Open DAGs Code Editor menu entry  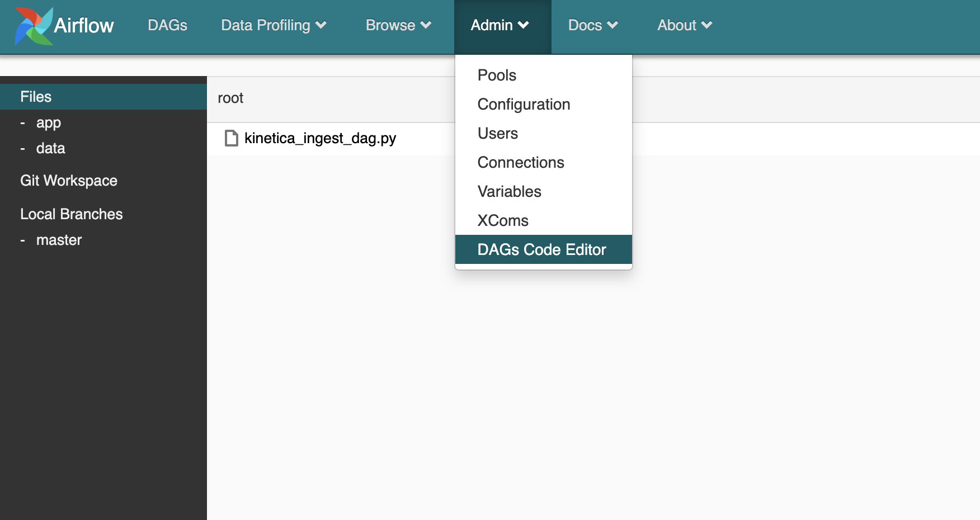[544, 249]
